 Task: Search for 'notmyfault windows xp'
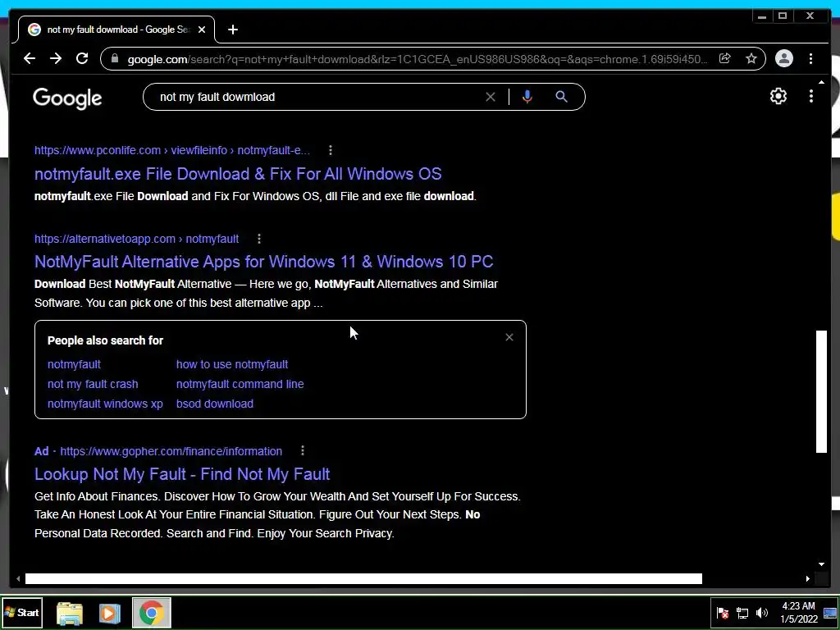[x=105, y=404]
